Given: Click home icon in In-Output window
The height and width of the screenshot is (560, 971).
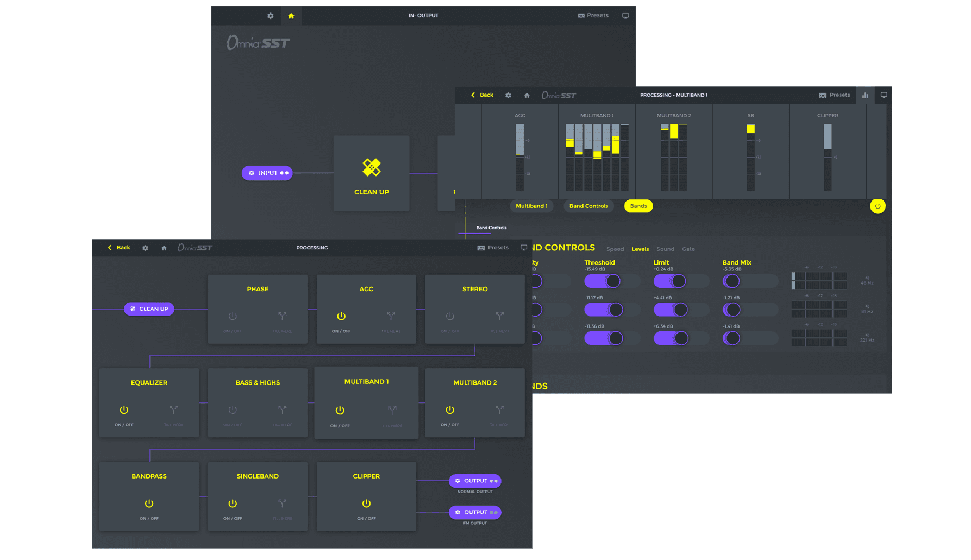Looking at the screenshot, I should tap(291, 16).
